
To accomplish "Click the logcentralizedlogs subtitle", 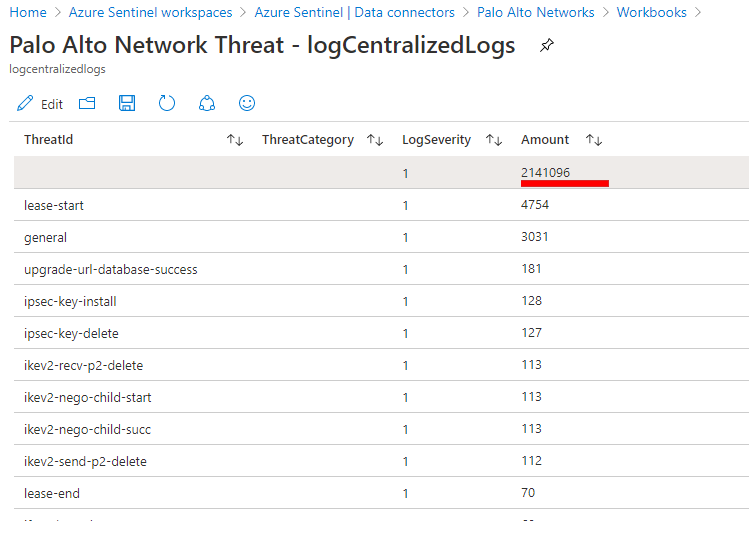I will click(x=57, y=69).
